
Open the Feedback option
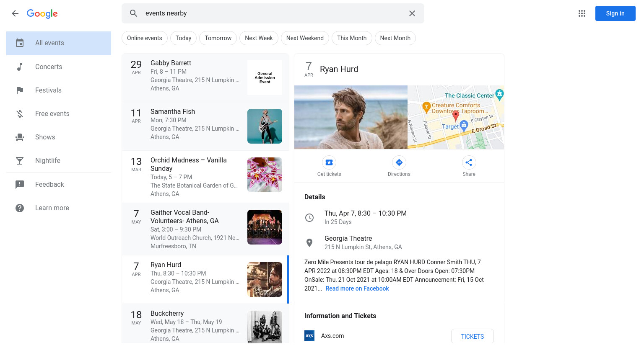[x=59, y=185]
